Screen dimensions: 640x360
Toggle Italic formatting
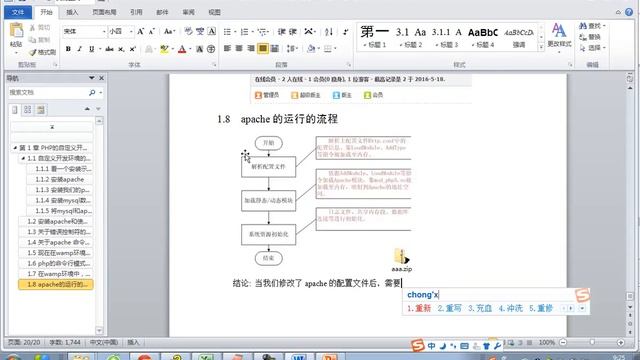tap(80, 49)
